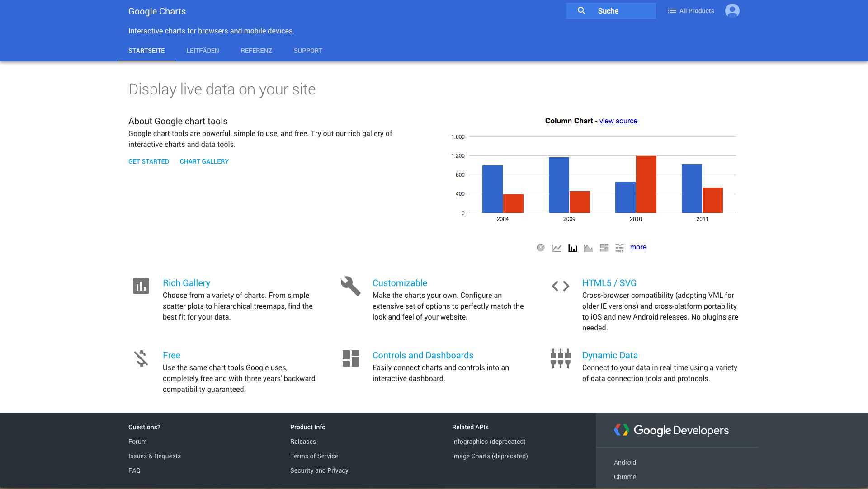Open the STARTSEITE tab
868x489 pixels.
pos(146,51)
